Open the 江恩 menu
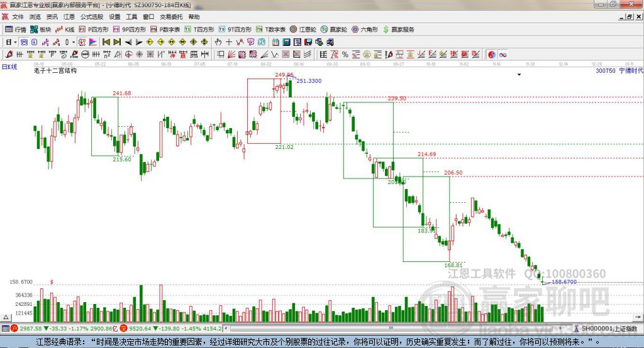644x348 pixels. pos(69,17)
